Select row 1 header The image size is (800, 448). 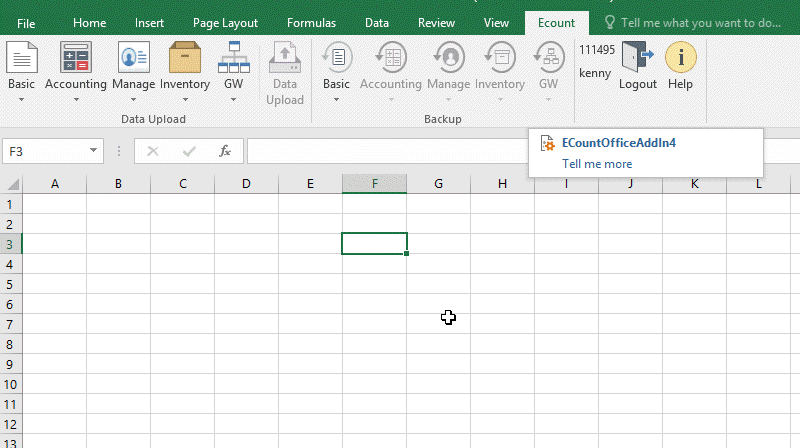[x=11, y=204]
